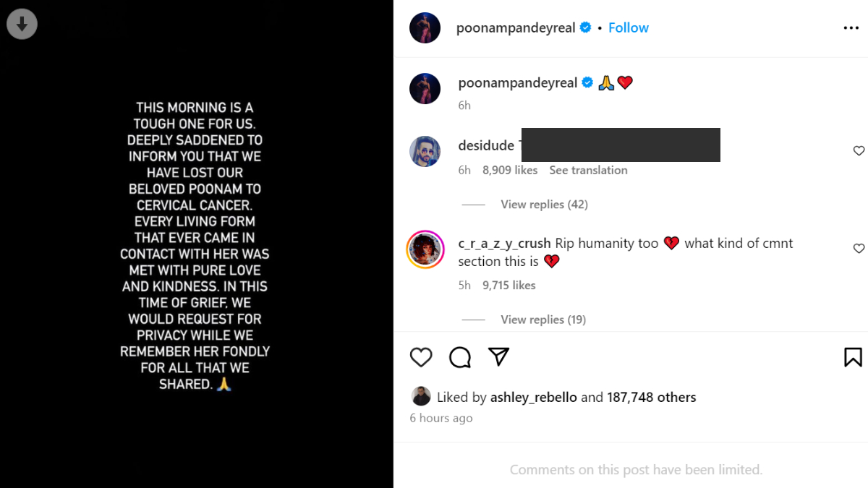
Task: Like c_r_a_z_y_crush's comment with small heart
Action: (859, 249)
